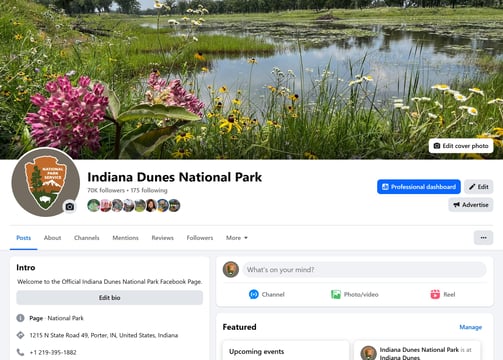Open the three-dots page options menu
Viewport: 503px width, 360px height.
[x=483, y=238]
